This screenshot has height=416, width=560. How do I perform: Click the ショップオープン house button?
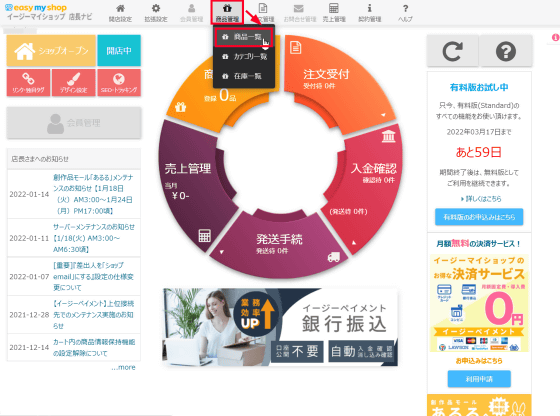(x=51, y=51)
